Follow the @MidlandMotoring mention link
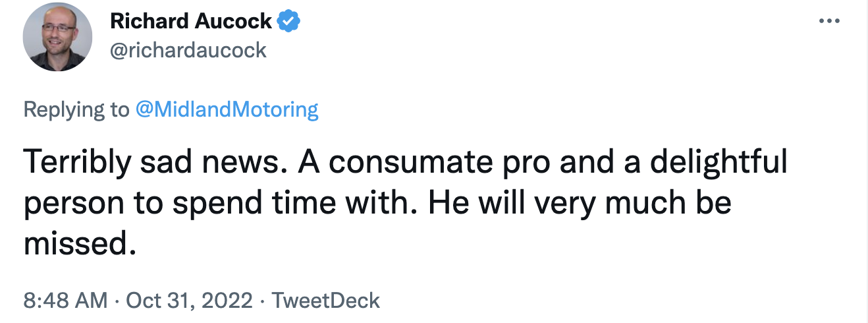Viewport: 868px width, 323px height. pos(227,109)
